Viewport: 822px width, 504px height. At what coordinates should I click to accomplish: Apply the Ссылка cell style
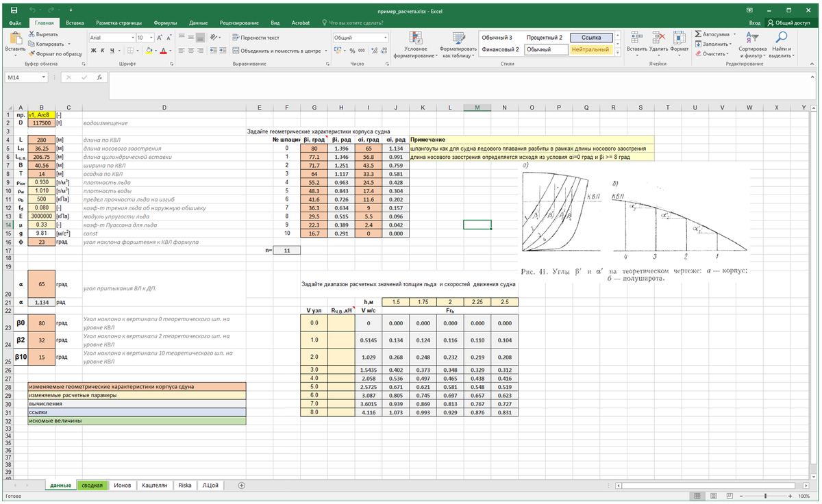590,37
